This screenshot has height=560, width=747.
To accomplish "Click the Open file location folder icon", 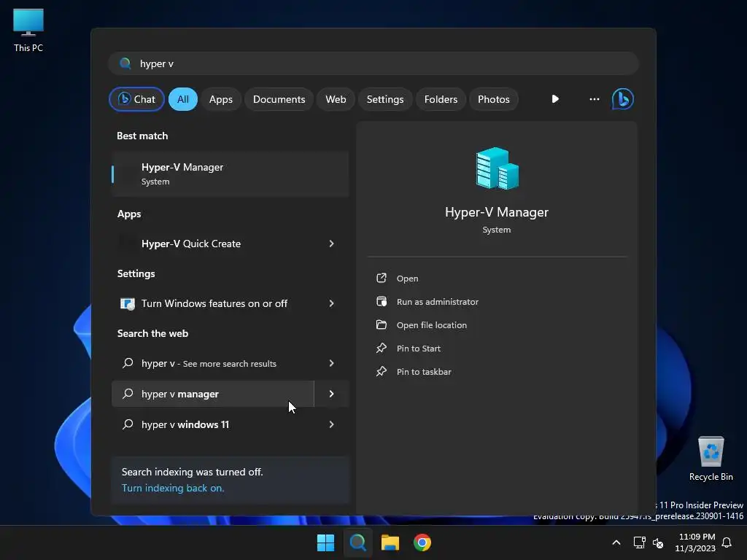I will coord(381,324).
